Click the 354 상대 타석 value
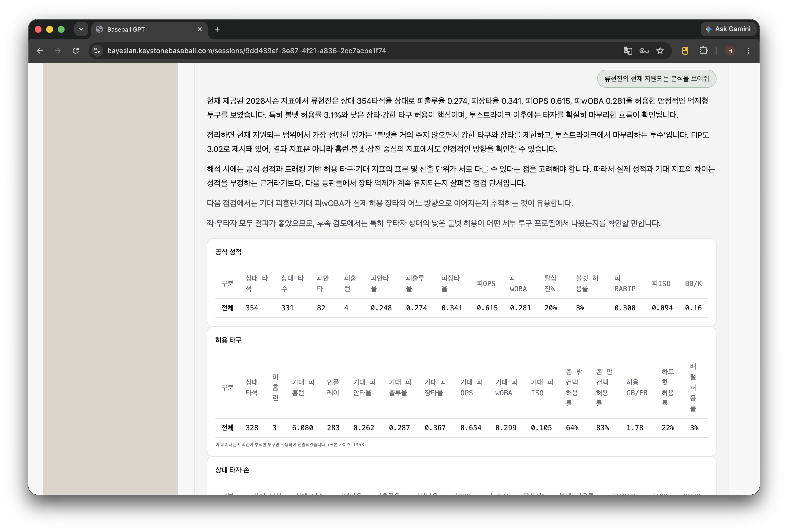 [x=252, y=308]
